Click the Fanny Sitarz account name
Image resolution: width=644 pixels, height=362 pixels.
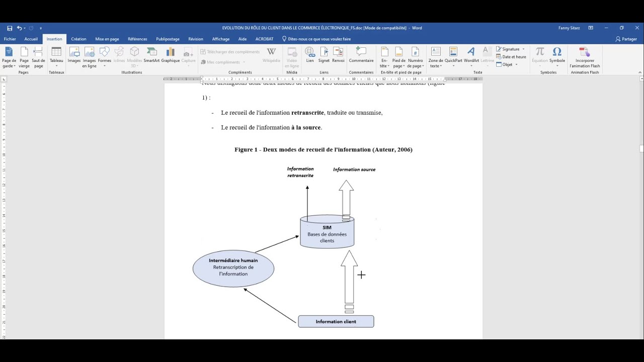tap(569, 28)
